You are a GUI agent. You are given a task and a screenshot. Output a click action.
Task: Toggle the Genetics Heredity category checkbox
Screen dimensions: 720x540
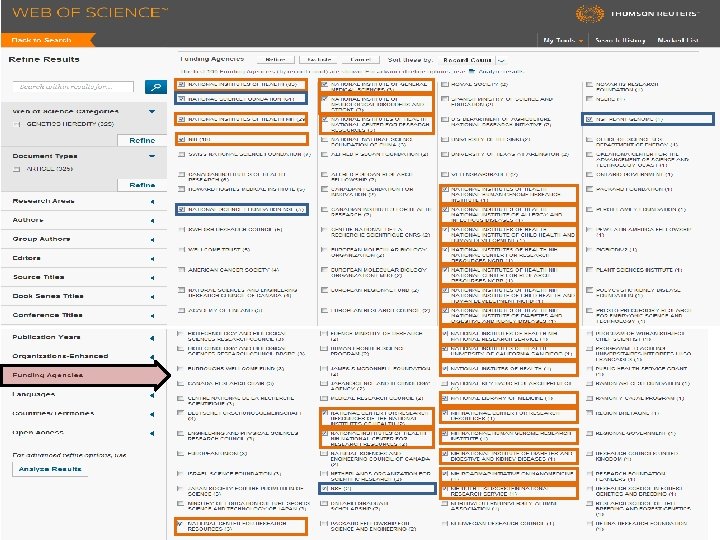pyautogui.click(x=17, y=124)
